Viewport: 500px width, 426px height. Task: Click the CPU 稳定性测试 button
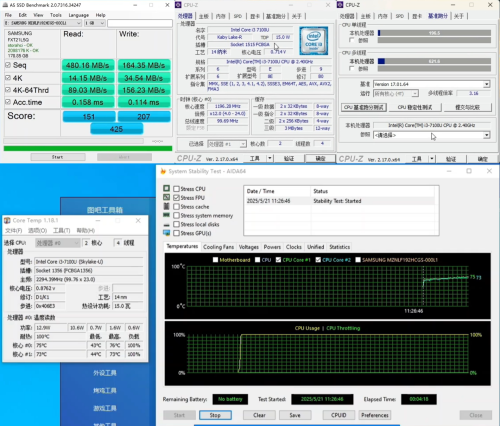[415, 107]
